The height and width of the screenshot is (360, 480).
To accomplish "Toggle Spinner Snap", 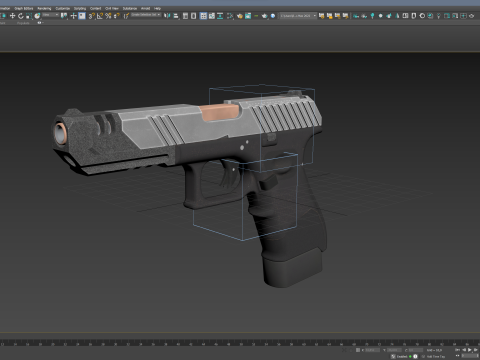I will point(116,16).
